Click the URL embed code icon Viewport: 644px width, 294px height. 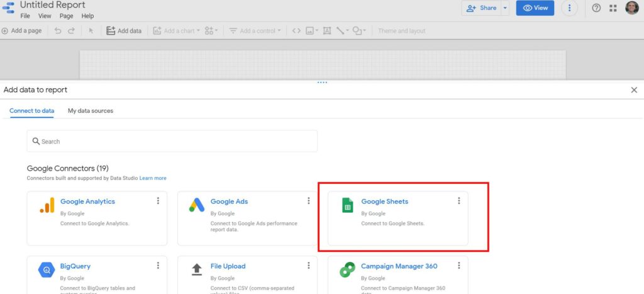pos(296,31)
